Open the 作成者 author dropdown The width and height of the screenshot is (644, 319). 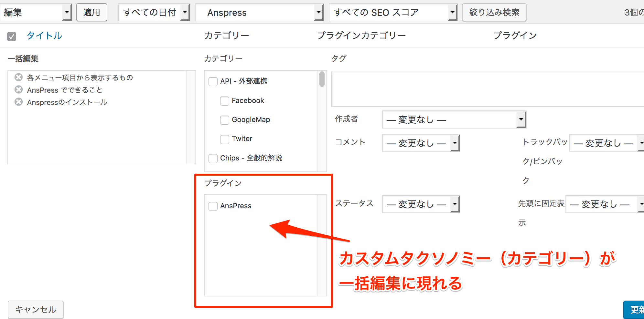tap(454, 119)
